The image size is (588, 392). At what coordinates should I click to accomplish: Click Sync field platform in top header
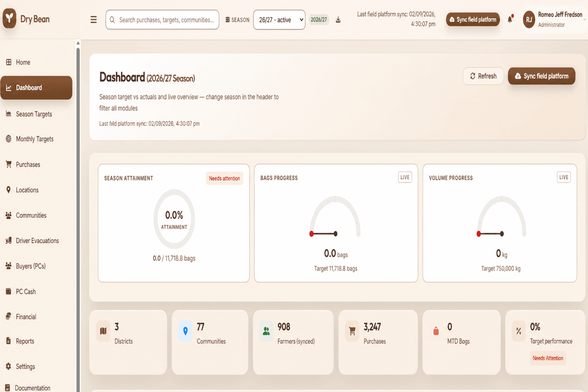click(x=473, y=20)
